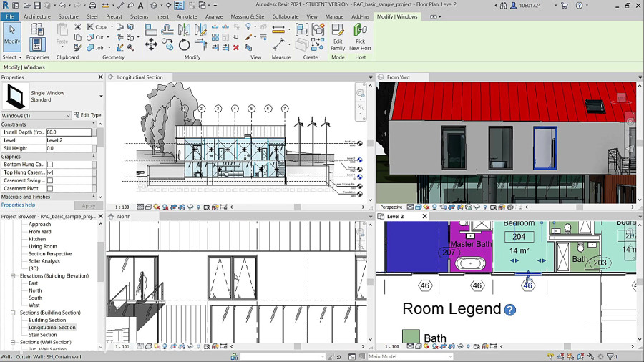The height and width of the screenshot is (362, 644).
Task: Toggle Casement Swing checkbox
Action: tap(50, 180)
